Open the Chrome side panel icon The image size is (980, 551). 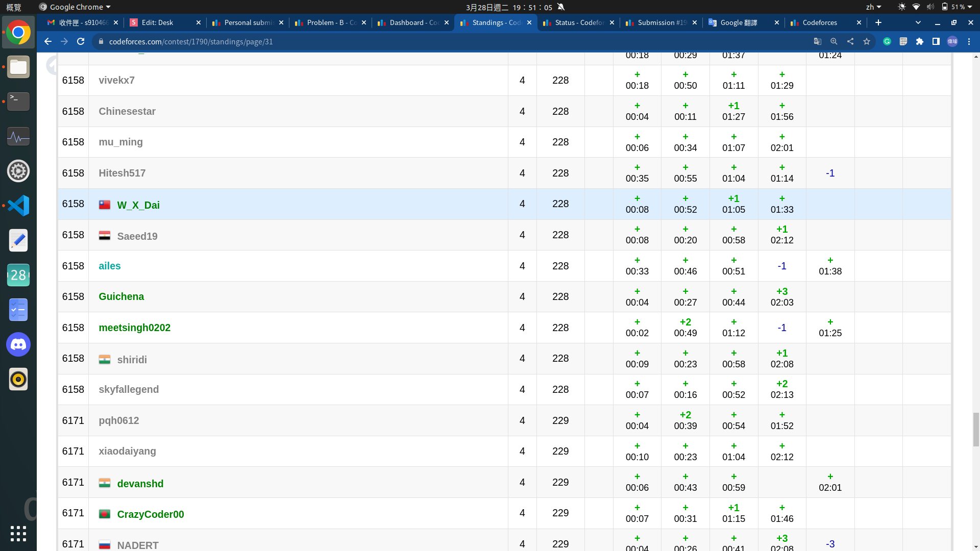click(x=936, y=41)
